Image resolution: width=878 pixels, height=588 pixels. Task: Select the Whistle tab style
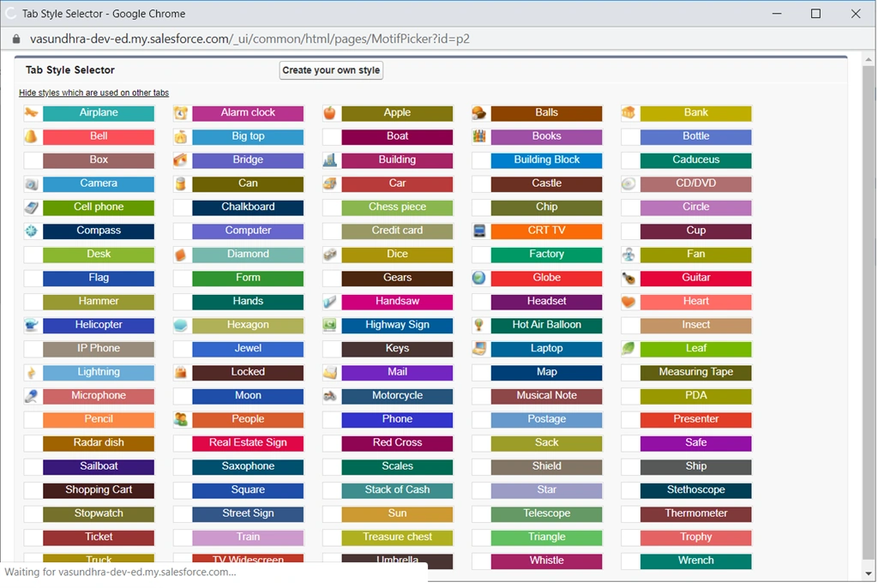pos(546,561)
